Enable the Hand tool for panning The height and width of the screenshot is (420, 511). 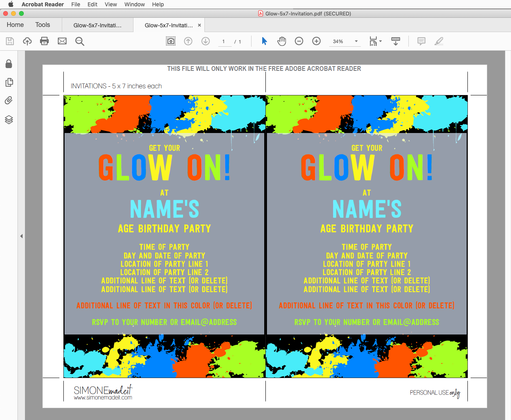coord(282,41)
